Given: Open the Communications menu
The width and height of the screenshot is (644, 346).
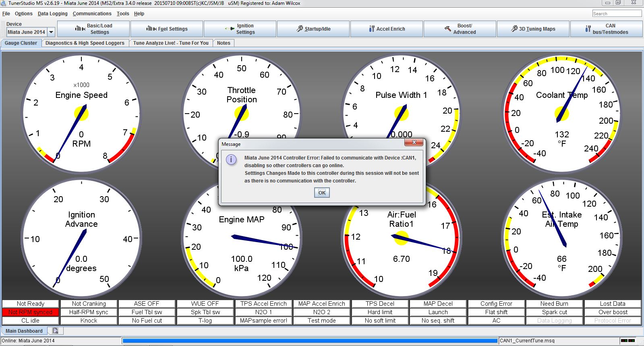Looking at the screenshot, I should click(92, 14).
